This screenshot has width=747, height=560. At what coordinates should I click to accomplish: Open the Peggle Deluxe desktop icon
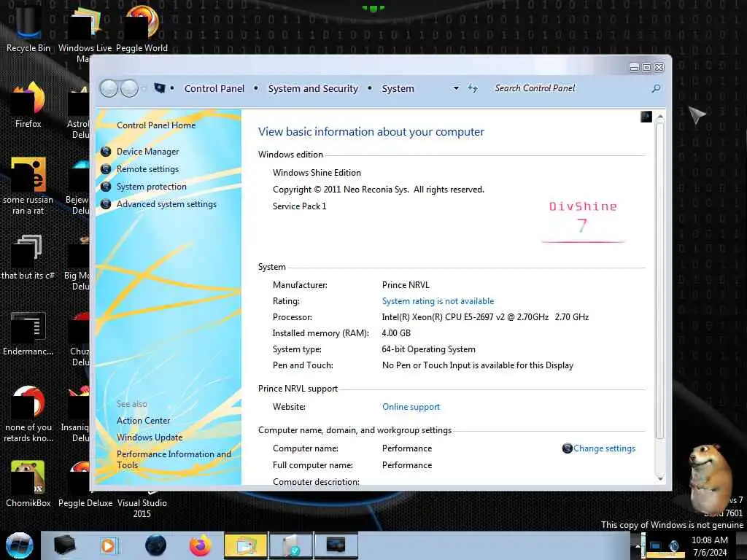click(85, 483)
